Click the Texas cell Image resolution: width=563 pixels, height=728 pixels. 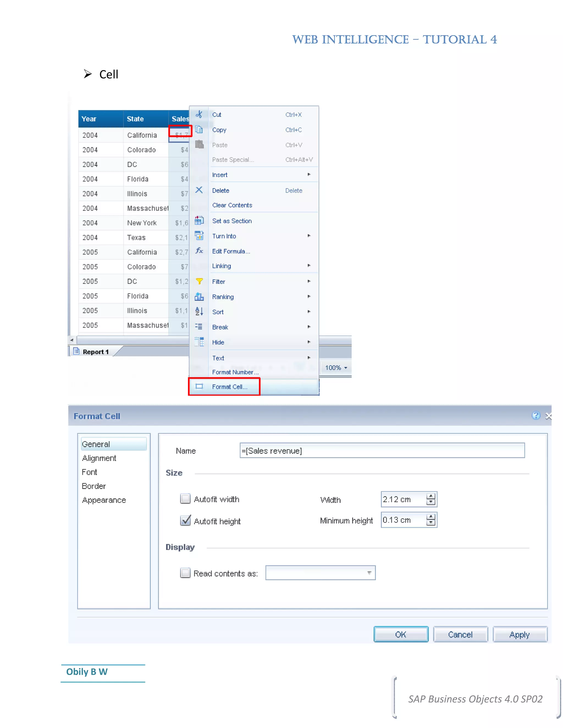click(146, 237)
